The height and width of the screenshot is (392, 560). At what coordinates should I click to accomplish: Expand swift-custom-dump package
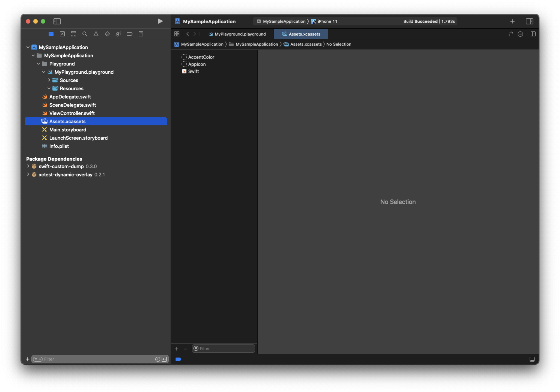coord(28,166)
